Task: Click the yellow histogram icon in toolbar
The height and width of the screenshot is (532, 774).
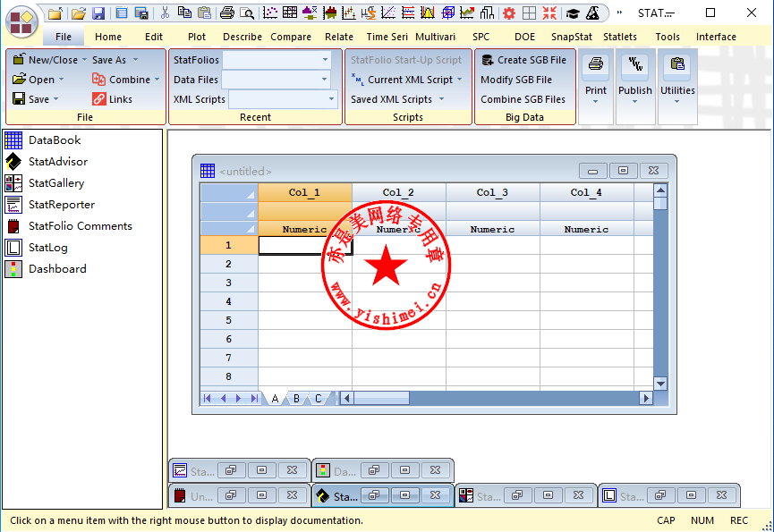Action: pyautogui.click(x=428, y=13)
